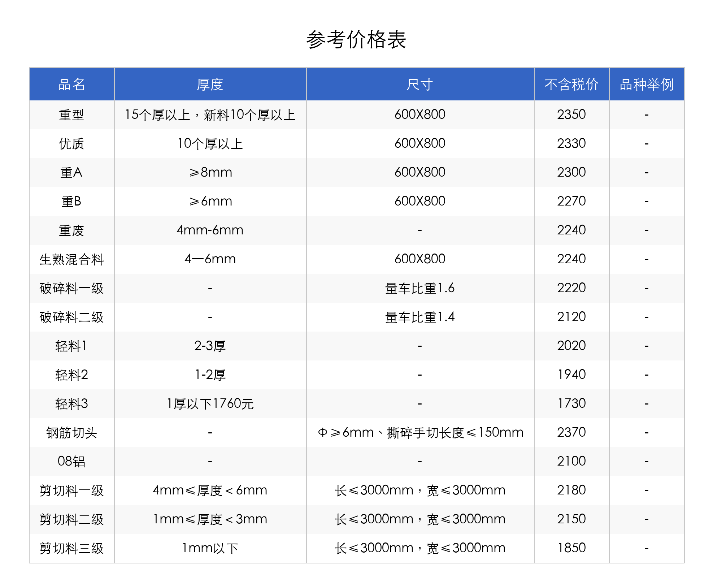The width and height of the screenshot is (713, 588).
Task: Click the 不含税价 column header
Action: click(x=571, y=85)
